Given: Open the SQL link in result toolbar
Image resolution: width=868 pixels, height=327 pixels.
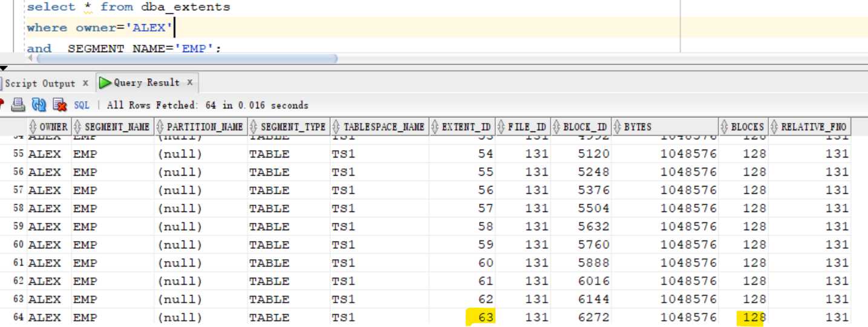Looking at the screenshot, I should (82, 105).
